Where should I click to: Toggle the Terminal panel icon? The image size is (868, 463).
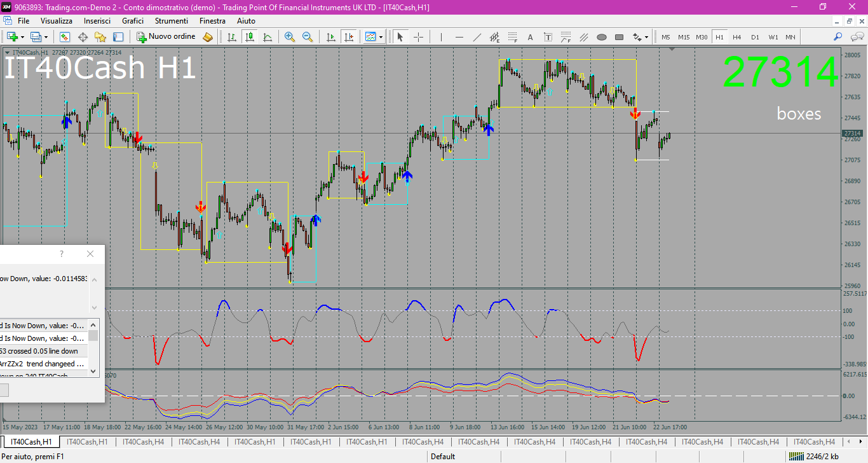[118, 37]
